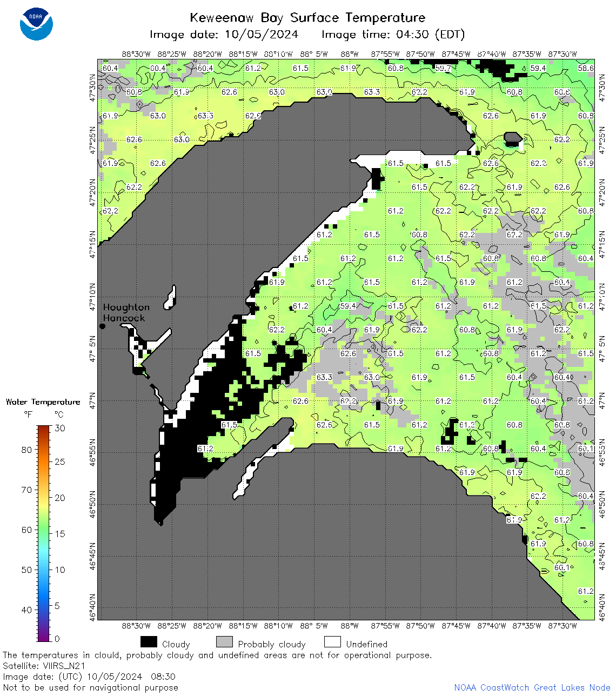Click the 'Image date: 10/05/2024' header text
Viewport: 616px width, 696px height.
(x=224, y=35)
